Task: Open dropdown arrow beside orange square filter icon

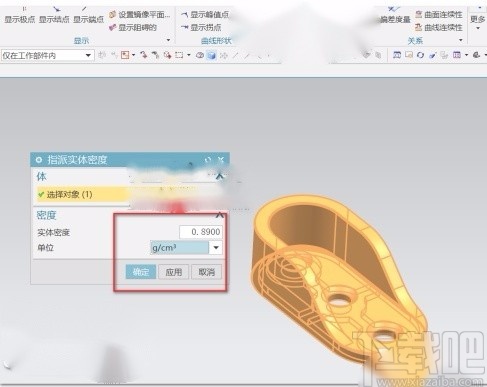Action: click(133, 55)
